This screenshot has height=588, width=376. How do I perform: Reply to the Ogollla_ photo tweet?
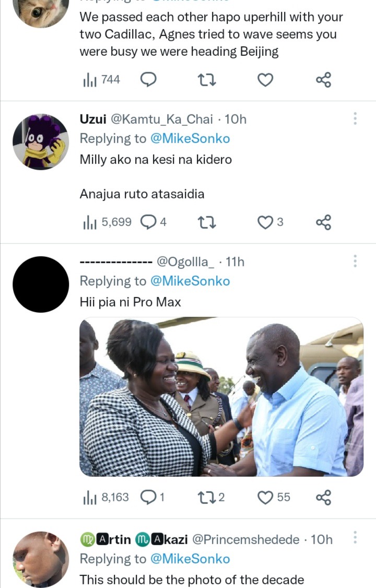coord(149,497)
